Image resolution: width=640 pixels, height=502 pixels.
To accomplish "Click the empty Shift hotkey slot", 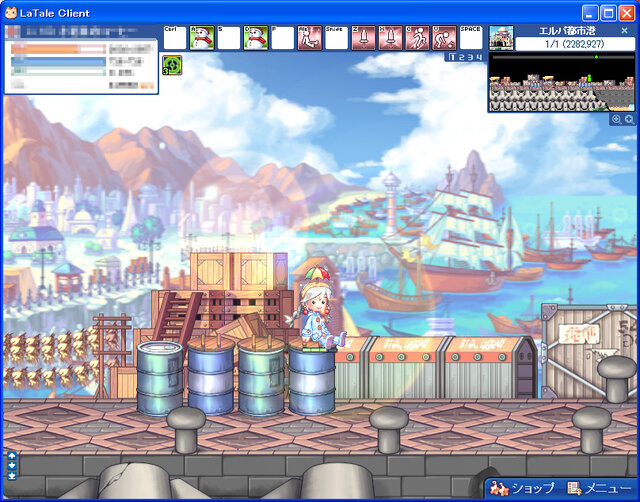I will point(336,38).
